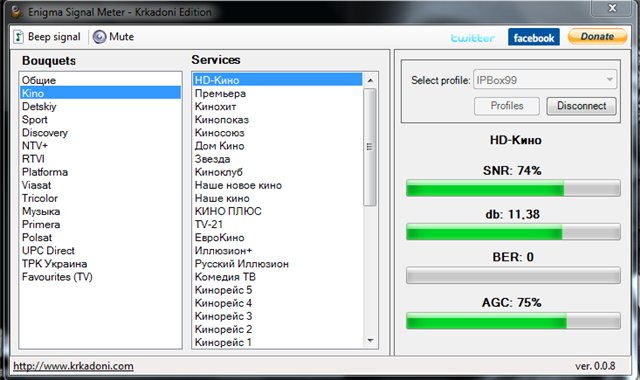The height and width of the screenshot is (380, 640).
Task: Click the Beep signal note icon
Action: [18, 37]
